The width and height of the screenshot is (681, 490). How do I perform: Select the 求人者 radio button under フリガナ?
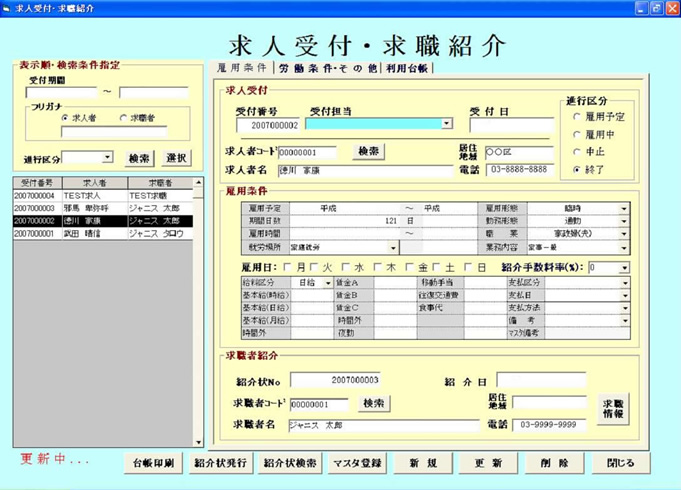click(x=65, y=117)
